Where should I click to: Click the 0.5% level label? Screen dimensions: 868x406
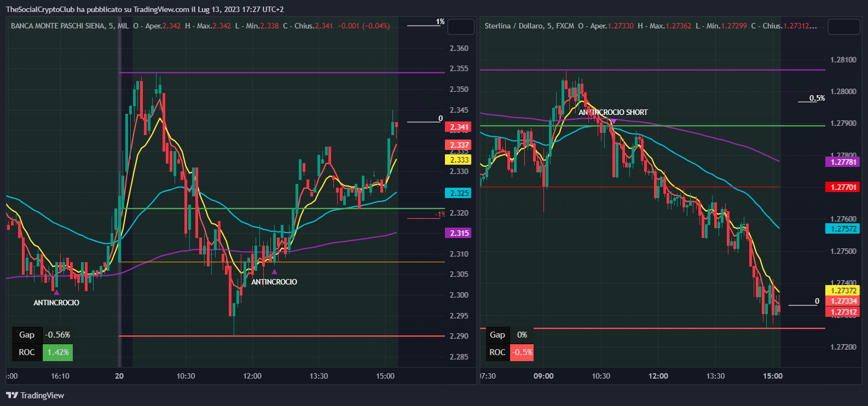pos(817,98)
